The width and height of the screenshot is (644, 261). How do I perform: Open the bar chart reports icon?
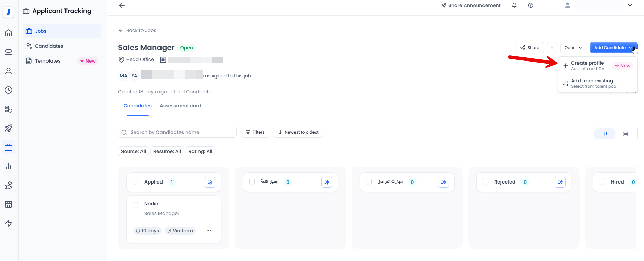pos(8,166)
